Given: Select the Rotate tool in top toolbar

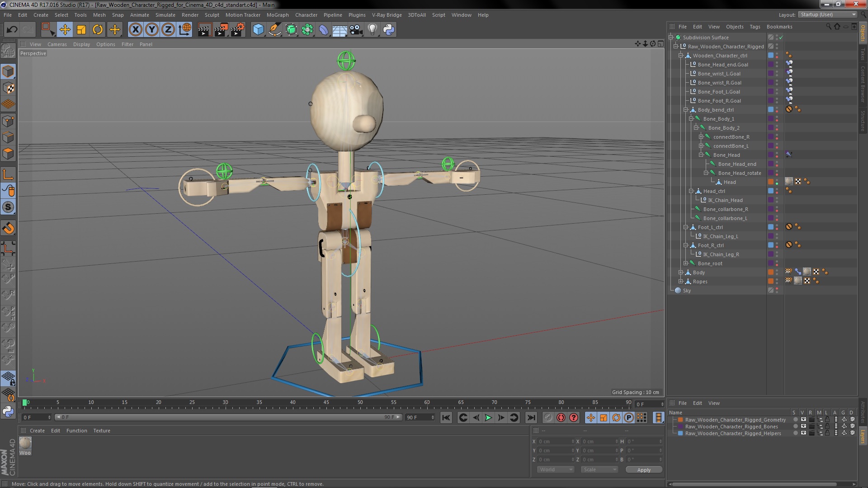Looking at the screenshot, I should click(98, 30).
